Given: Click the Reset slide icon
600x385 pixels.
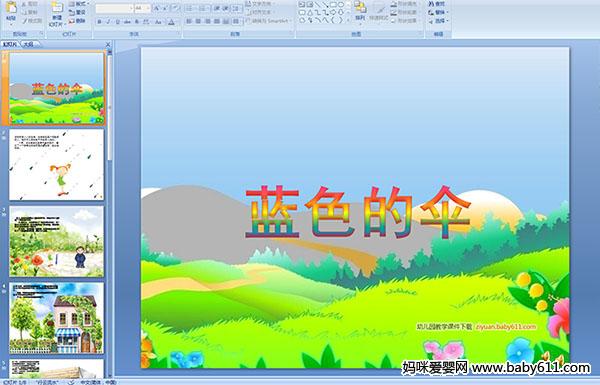Looking at the screenshot, I should [78, 12].
